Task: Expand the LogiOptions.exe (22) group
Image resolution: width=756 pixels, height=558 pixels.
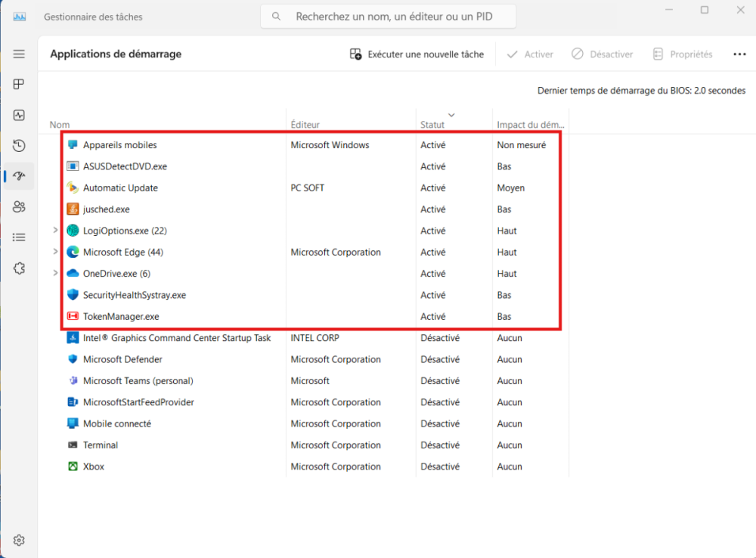Action: [x=55, y=230]
